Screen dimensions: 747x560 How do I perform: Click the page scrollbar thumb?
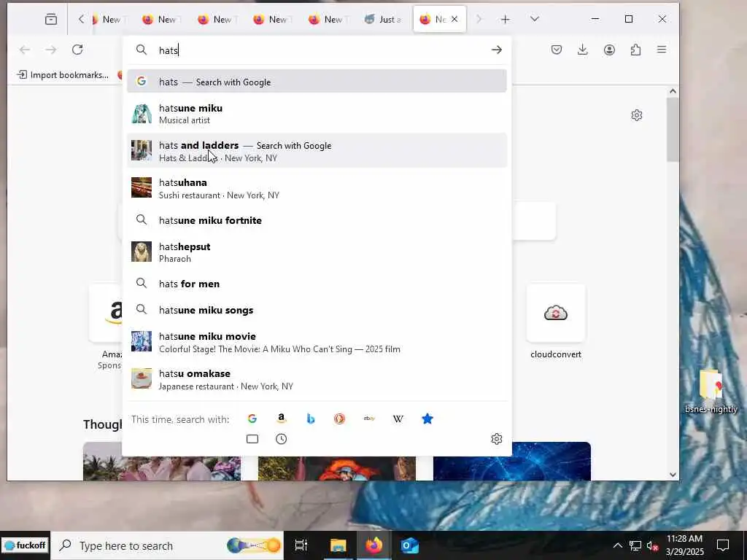[673, 130]
